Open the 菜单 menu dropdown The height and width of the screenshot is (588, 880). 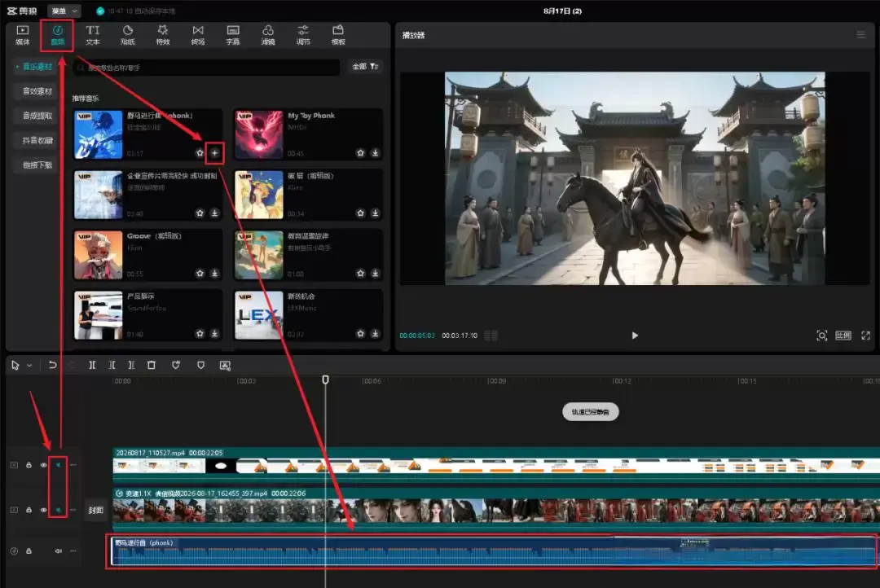64,11
